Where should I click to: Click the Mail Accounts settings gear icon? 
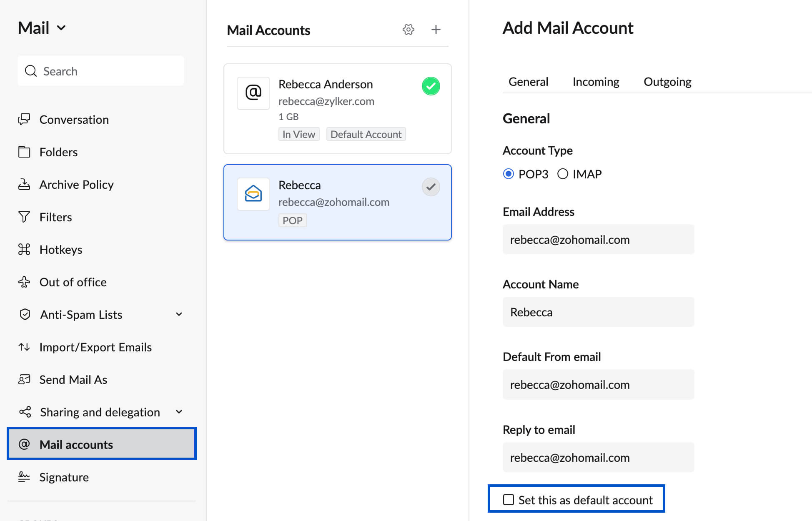[x=408, y=30]
